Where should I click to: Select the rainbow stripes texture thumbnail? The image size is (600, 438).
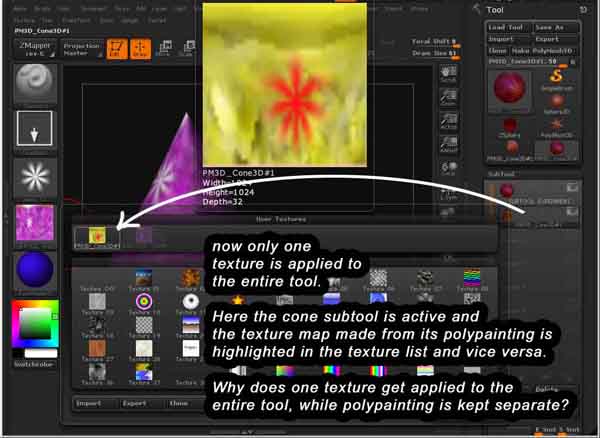[x=472, y=278]
